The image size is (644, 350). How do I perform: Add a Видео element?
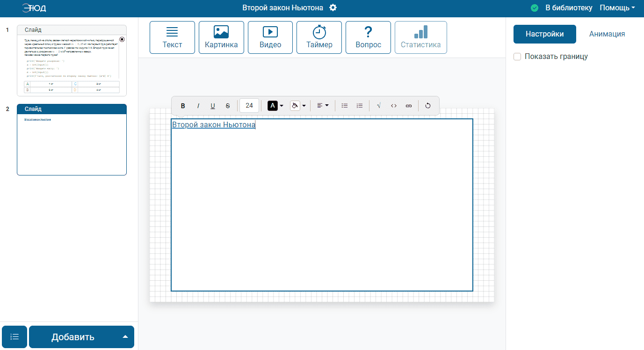point(270,37)
